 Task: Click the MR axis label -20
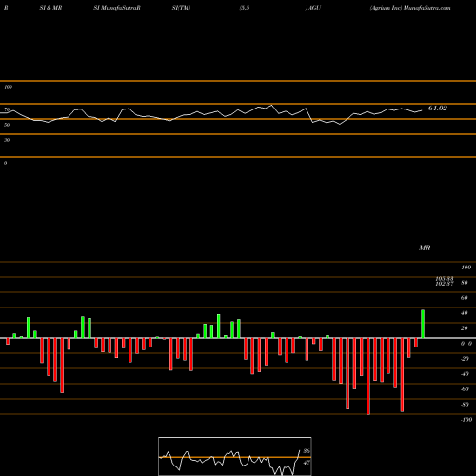[465, 359]
